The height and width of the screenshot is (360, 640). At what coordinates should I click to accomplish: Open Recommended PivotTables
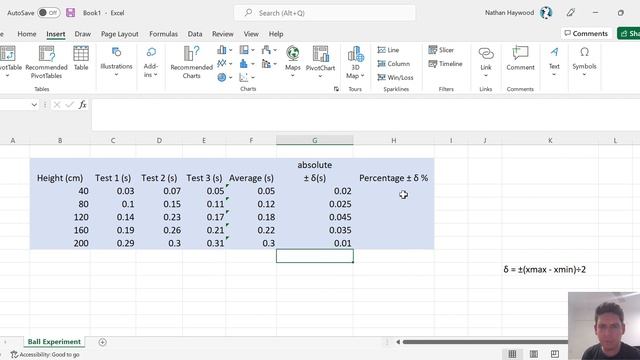[x=46, y=62]
